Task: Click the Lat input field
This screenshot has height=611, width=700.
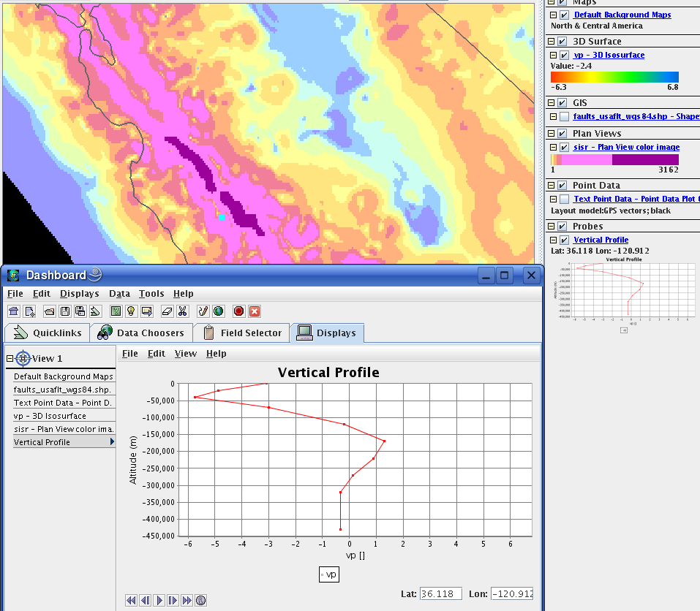Action: (x=440, y=594)
